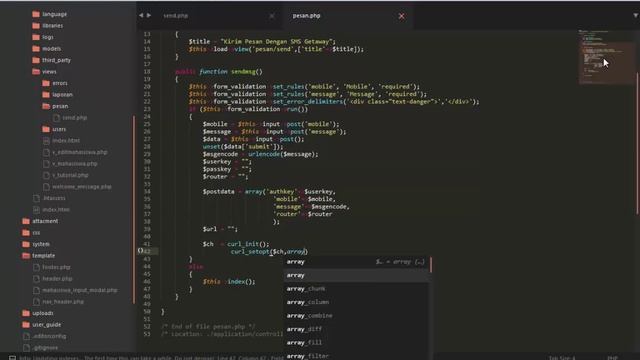The width and height of the screenshot is (640, 360).
Task: Click the footer.php file icon
Action: coord(36,267)
